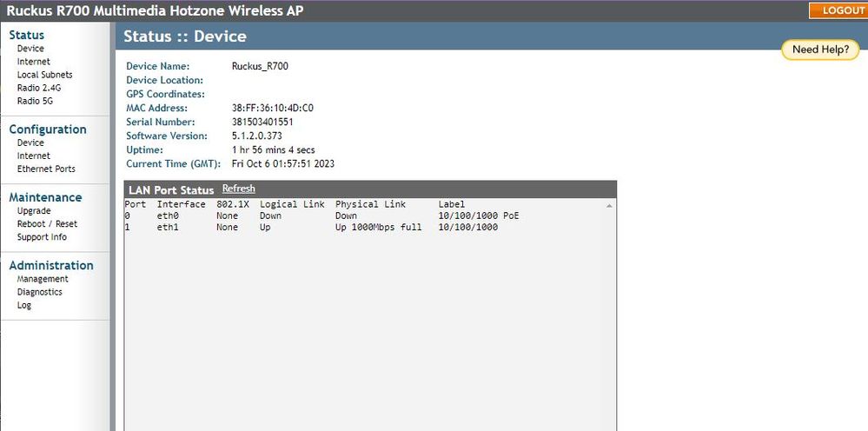Go to Status Internet page

coord(34,62)
